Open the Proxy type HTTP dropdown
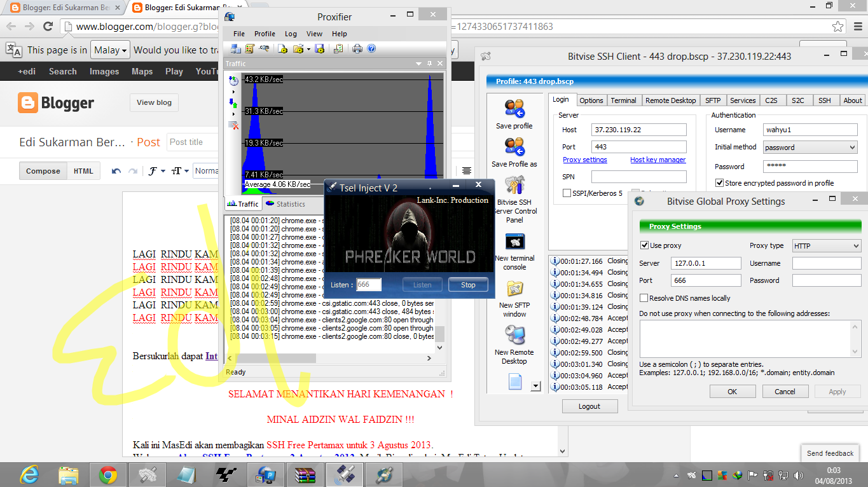868x487 pixels. coord(827,246)
